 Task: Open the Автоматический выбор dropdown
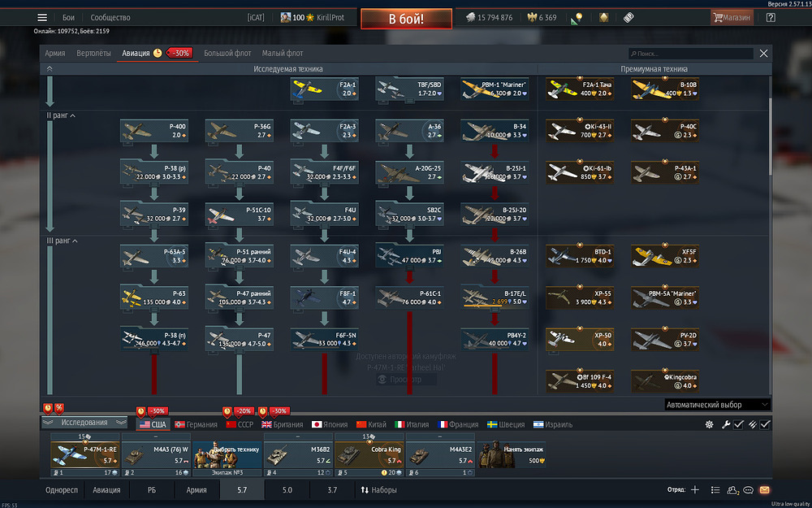pos(717,404)
